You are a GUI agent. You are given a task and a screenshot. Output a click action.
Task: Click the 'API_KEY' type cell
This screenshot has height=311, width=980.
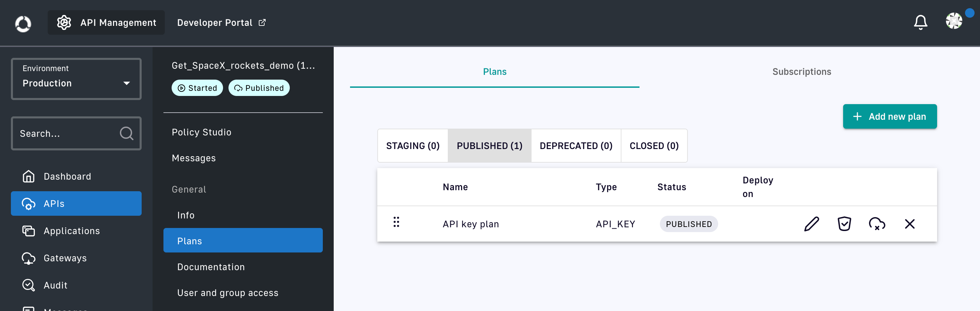click(x=615, y=224)
